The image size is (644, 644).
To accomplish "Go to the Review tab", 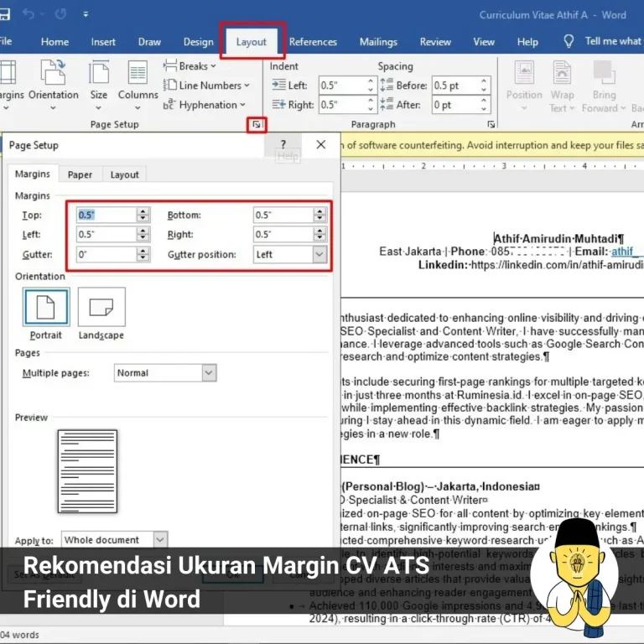I will click(x=435, y=42).
